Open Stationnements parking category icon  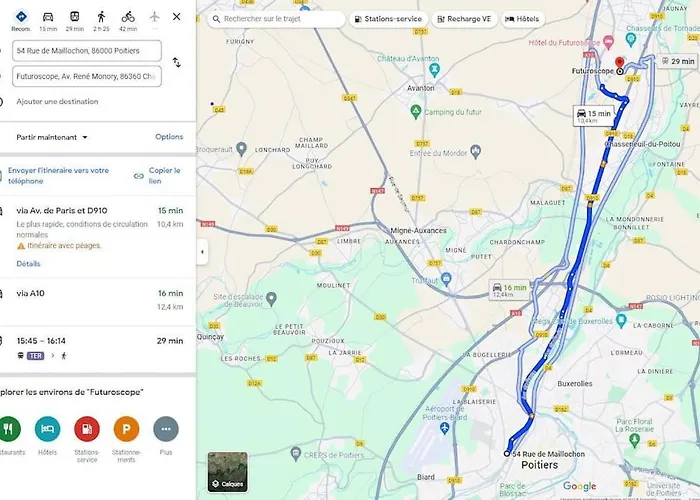[x=126, y=429]
